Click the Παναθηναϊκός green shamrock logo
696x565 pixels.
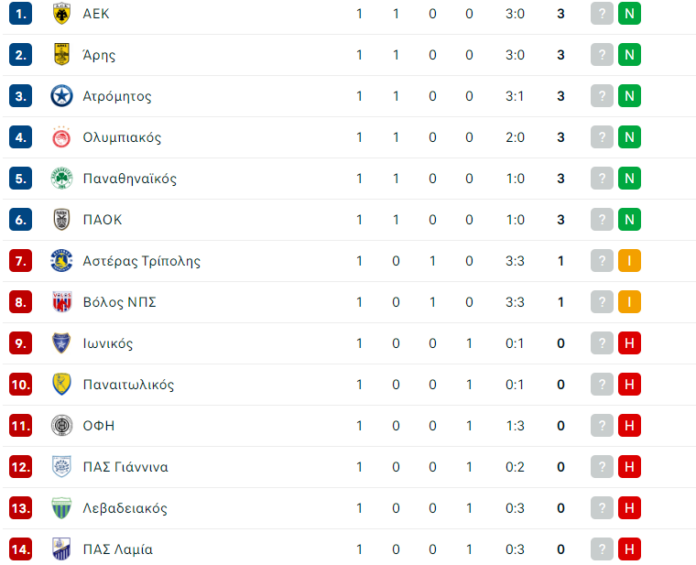click(62, 179)
